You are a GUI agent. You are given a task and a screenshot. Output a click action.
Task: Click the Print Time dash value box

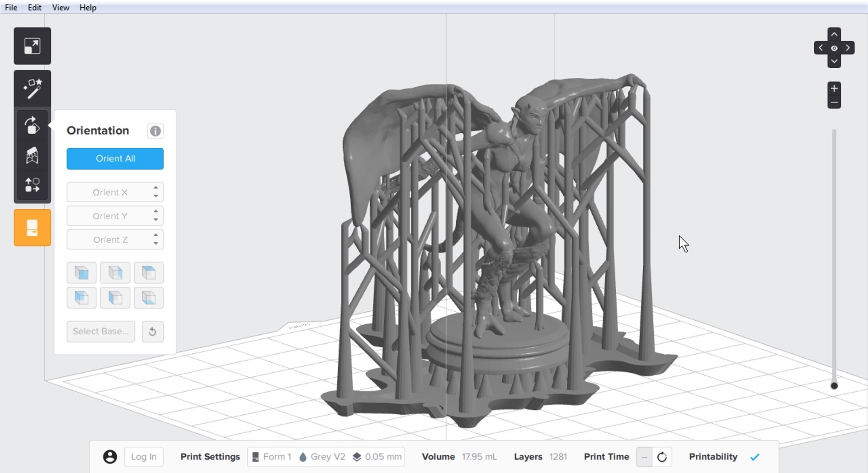(x=644, y=457)
